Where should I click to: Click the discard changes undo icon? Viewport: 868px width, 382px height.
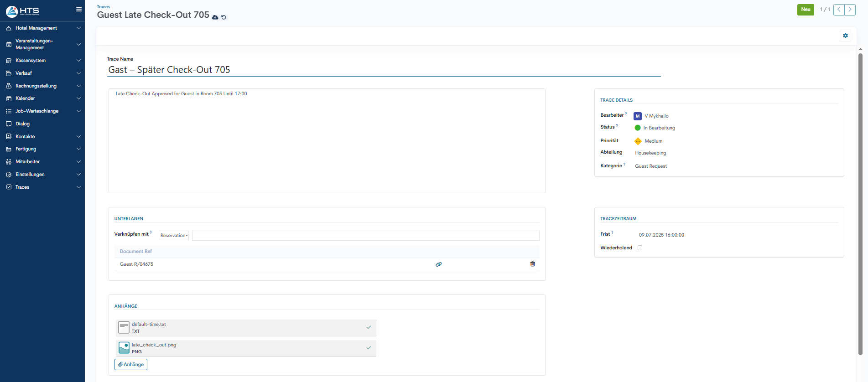coord(223,17)
